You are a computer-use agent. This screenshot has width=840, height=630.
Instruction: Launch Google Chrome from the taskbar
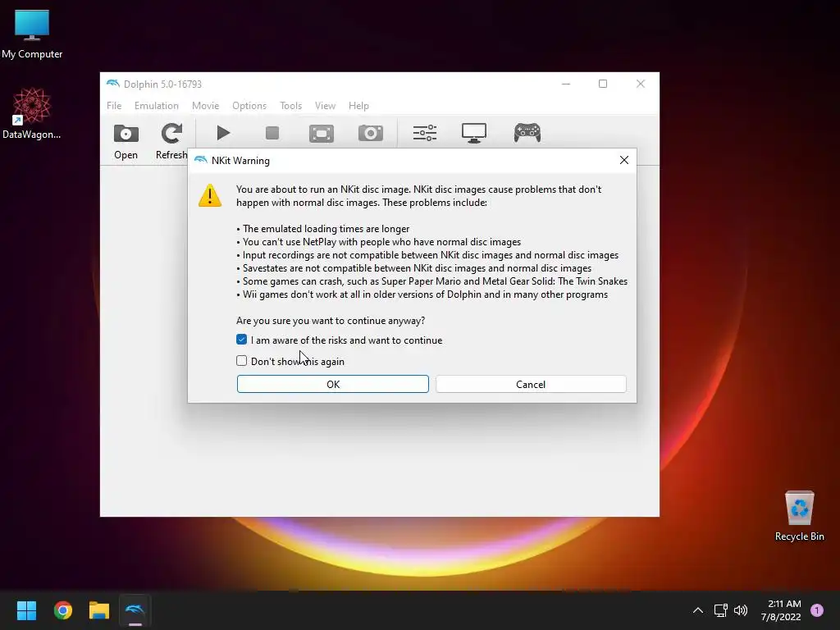click(63, 610)
